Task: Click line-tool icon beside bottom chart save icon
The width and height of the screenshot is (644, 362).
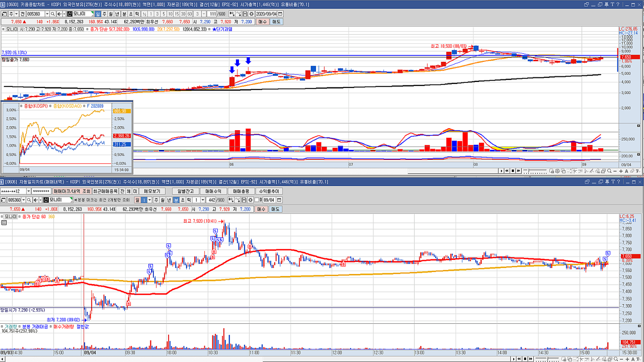Action: [x=238, y=200]
